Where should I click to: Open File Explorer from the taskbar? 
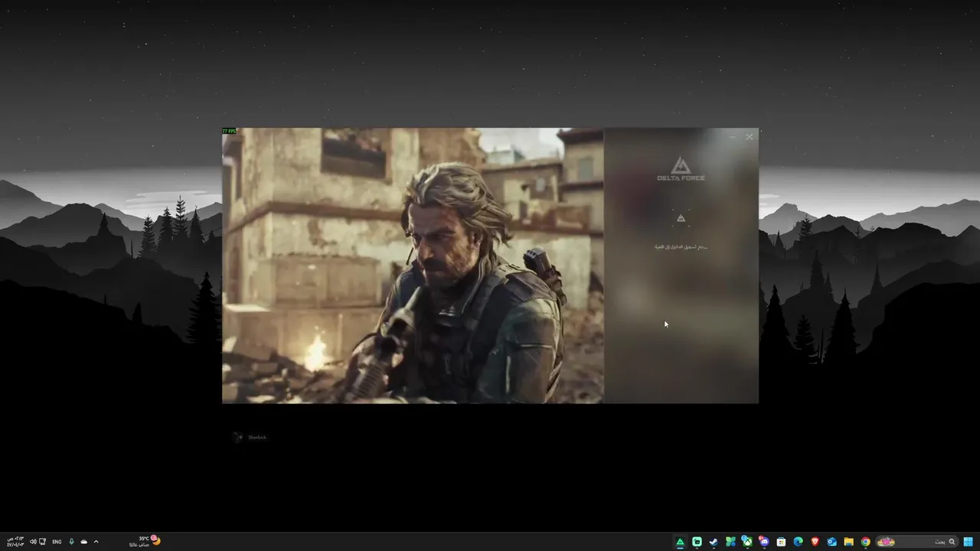848,542
